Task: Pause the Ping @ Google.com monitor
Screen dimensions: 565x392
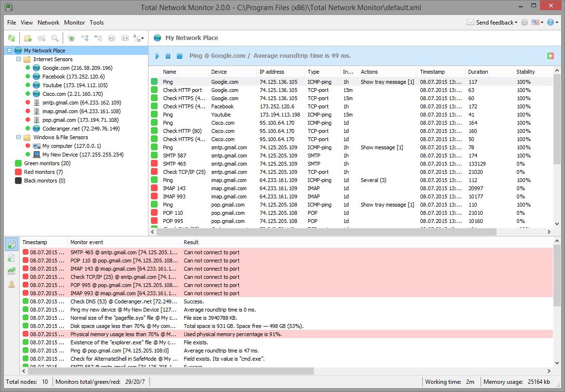Action: pos(167,56)
